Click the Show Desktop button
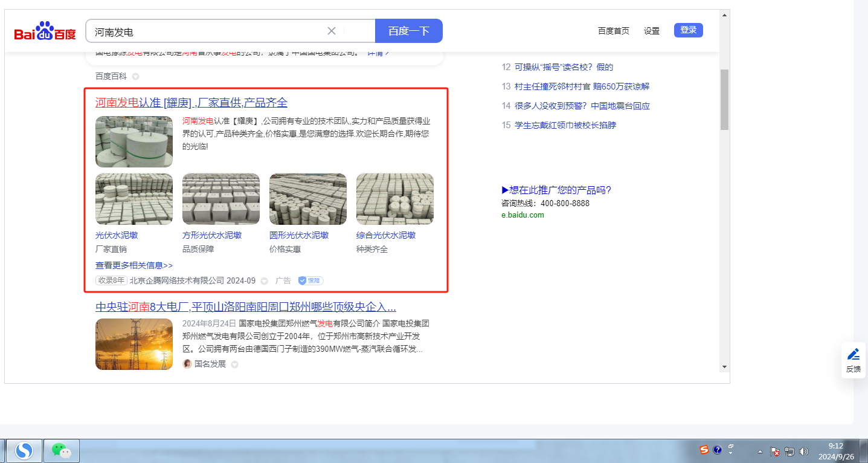The image size is (868, 463). [864, 451]
